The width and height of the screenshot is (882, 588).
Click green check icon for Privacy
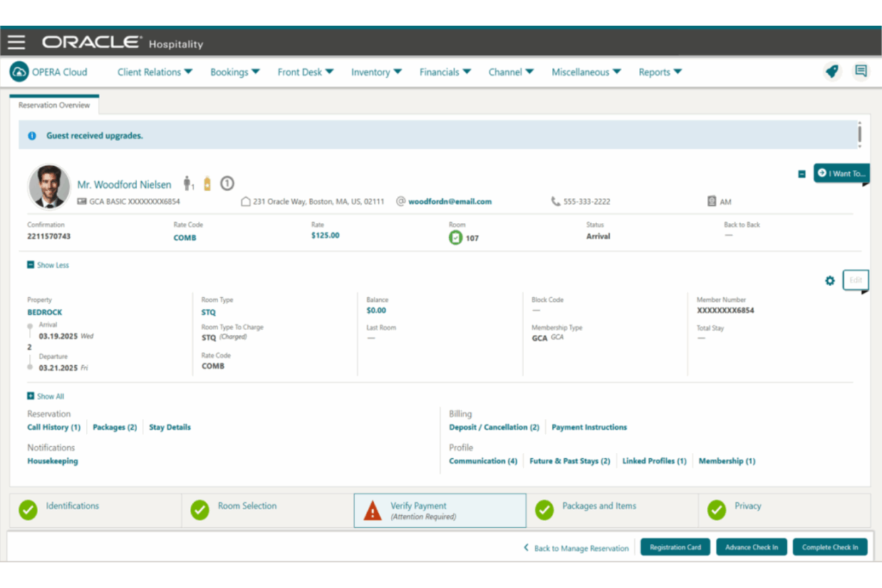[716, 510]
